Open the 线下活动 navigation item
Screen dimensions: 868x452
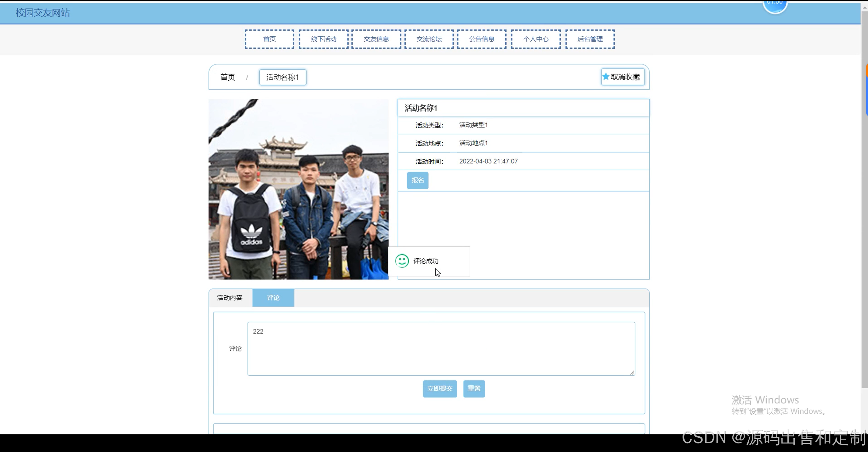tap(323, 39)
